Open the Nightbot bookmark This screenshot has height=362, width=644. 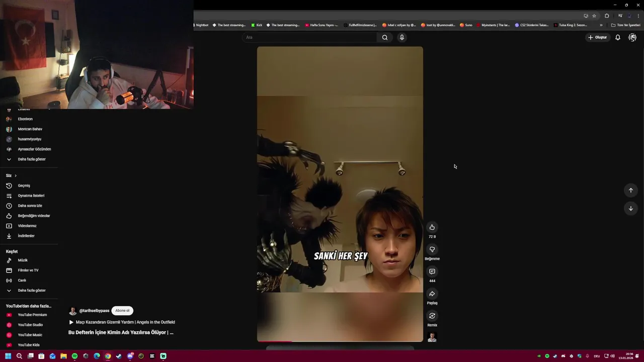click(x=201, y=25)
